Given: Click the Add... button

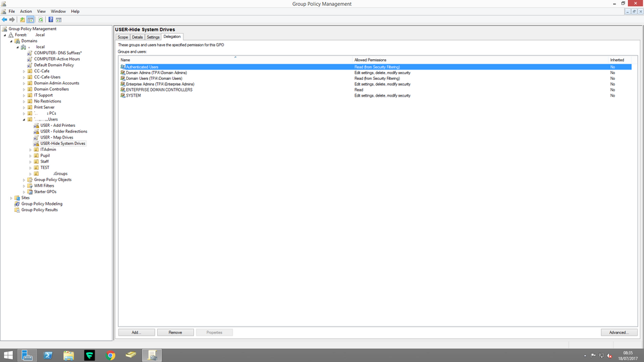Looking at the screenshot, I should [137, 332].
